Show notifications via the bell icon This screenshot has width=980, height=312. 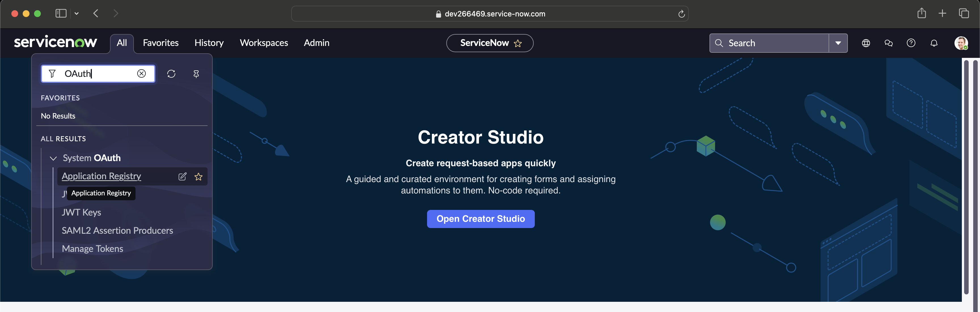coord(933,43)
